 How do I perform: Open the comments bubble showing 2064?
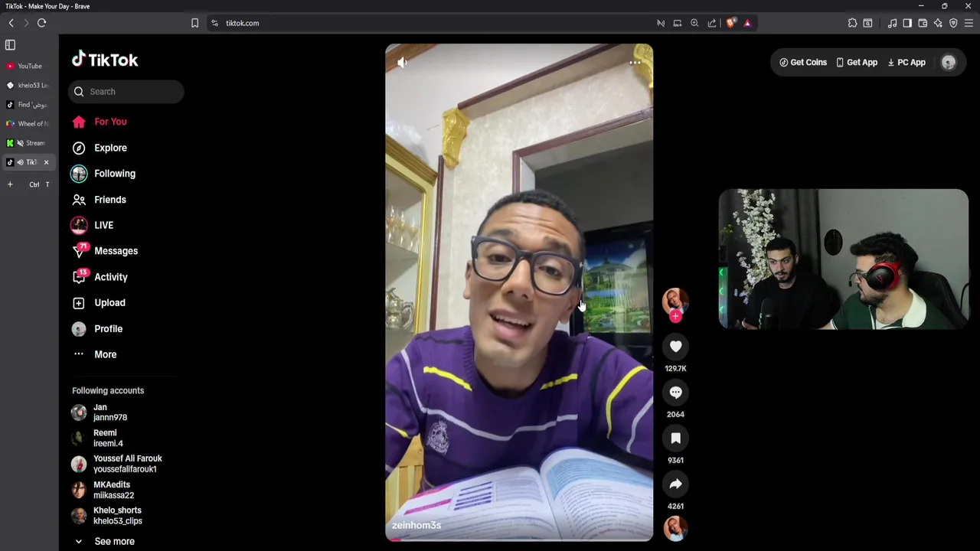click(x=675, y=393)
